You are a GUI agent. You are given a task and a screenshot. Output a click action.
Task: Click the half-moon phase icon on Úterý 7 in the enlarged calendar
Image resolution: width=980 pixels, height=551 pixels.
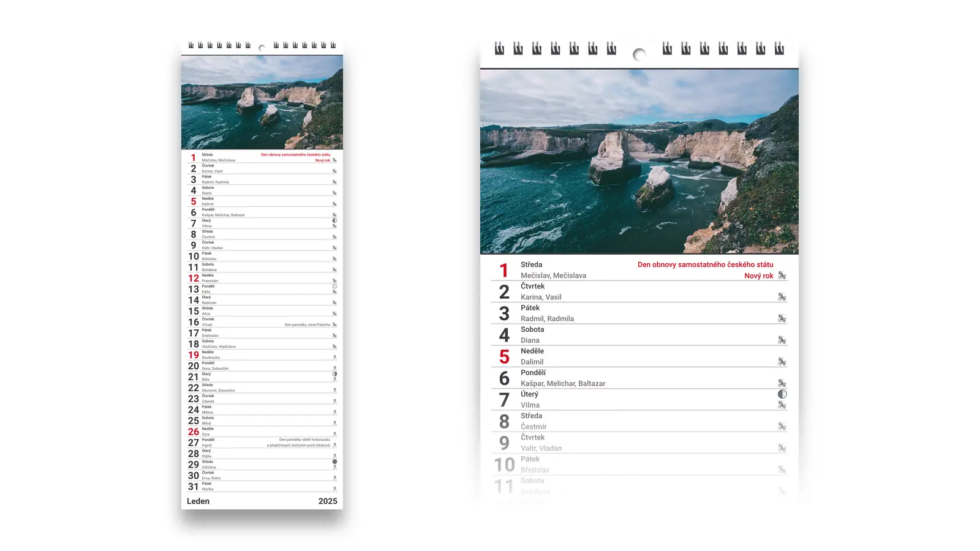point(782,394)
